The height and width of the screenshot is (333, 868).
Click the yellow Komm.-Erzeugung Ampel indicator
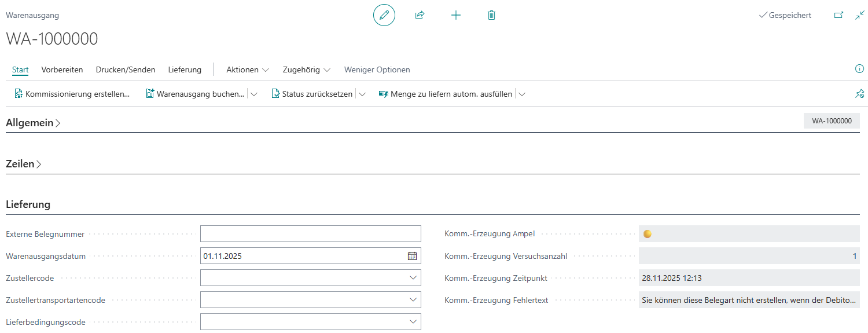click(x=648, y=234)
